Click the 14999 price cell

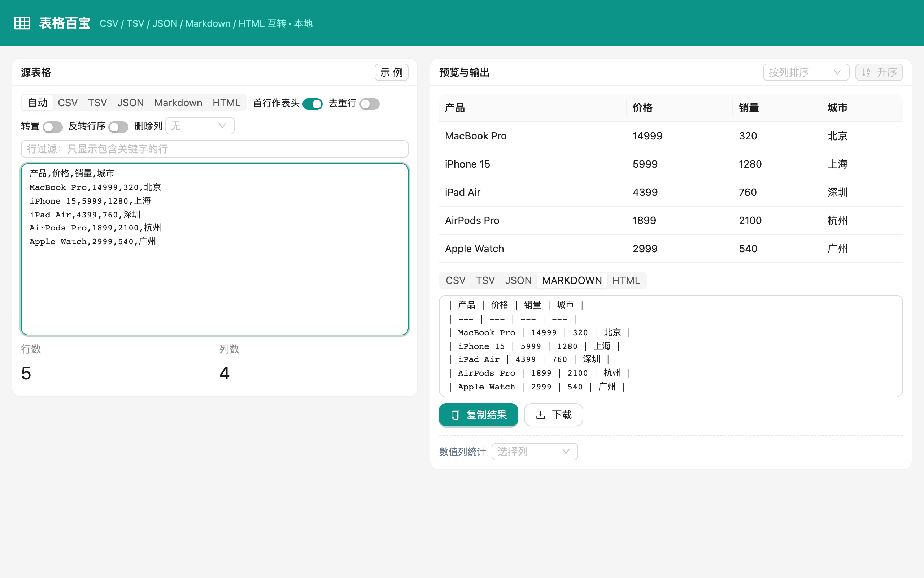(x=679, y=136)
